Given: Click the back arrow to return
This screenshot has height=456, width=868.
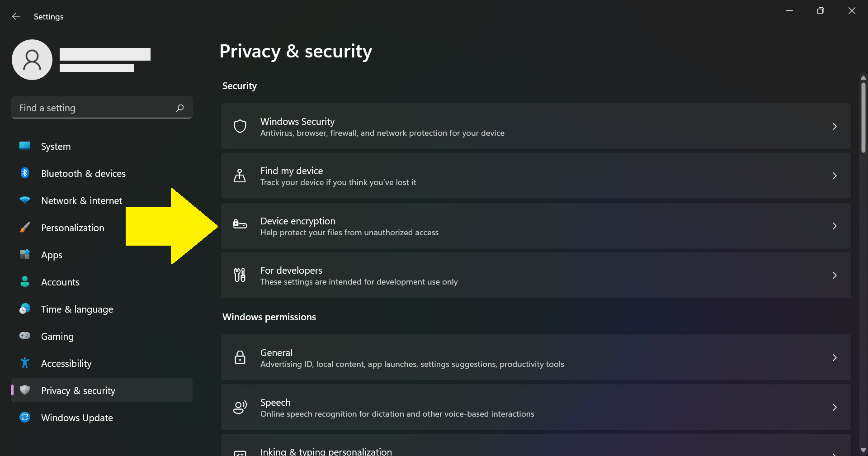Looking at the screenshot, I should coord(16,16).
